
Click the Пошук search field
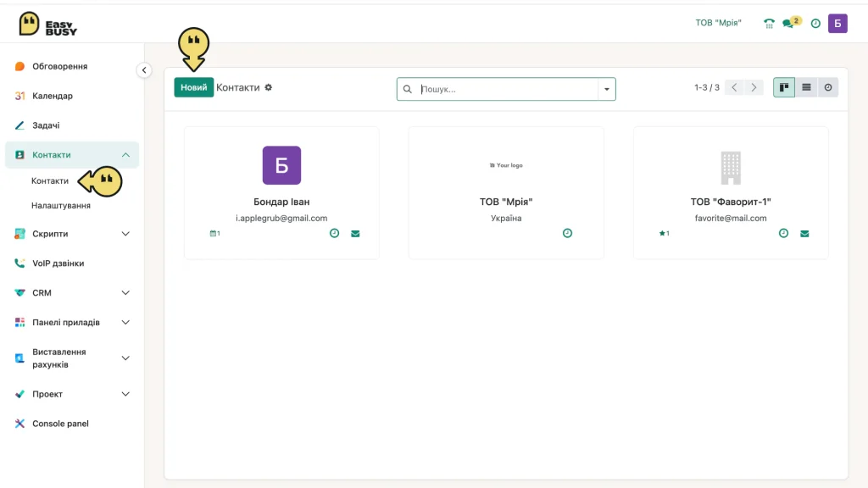pos(507,89)
